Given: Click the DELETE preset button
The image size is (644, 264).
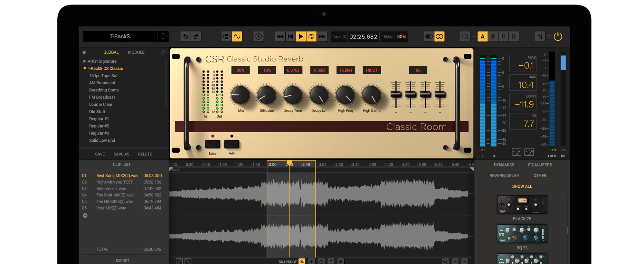Looking at the screenshot, I should (145, 154).
